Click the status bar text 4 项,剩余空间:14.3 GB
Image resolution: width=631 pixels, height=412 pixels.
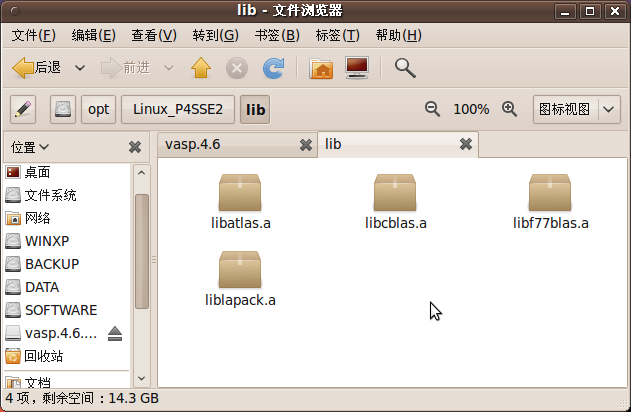tap(82, 398)
